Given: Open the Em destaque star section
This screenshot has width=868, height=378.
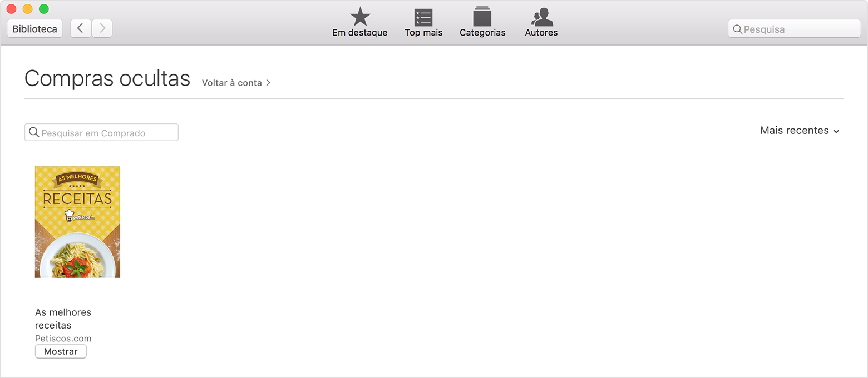Looking at the screenshot, I should [x=359, y=23].
